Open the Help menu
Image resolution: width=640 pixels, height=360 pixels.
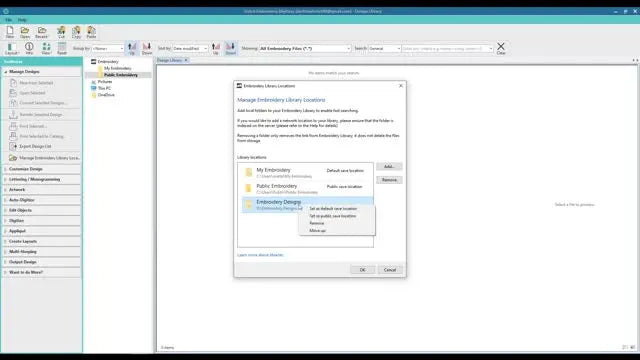22,20
